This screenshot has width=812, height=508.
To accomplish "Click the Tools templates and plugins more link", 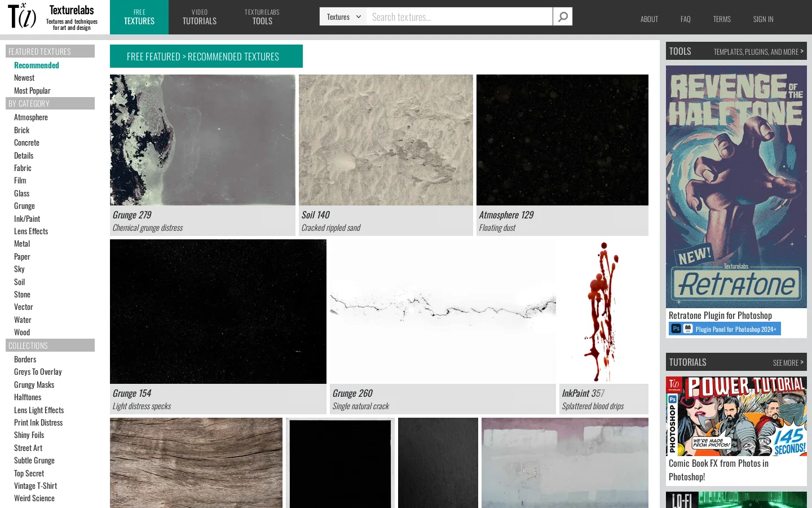I will click(758, 51).
